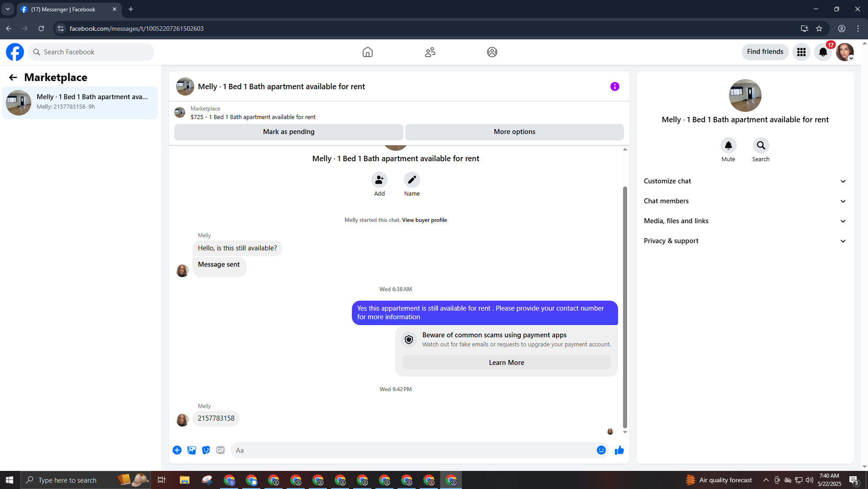Click the phone number message 2157783158
Screen dimensions: 868x489
coord(216,418)
